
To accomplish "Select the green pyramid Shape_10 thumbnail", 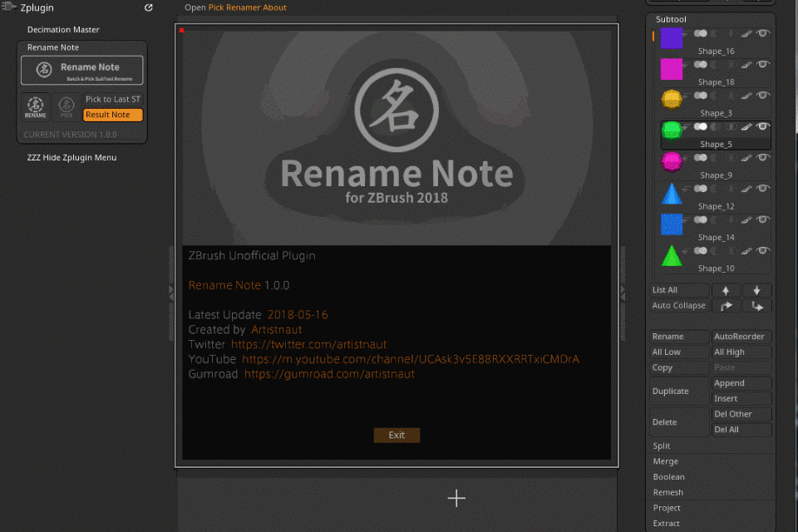I will point(672,255).
